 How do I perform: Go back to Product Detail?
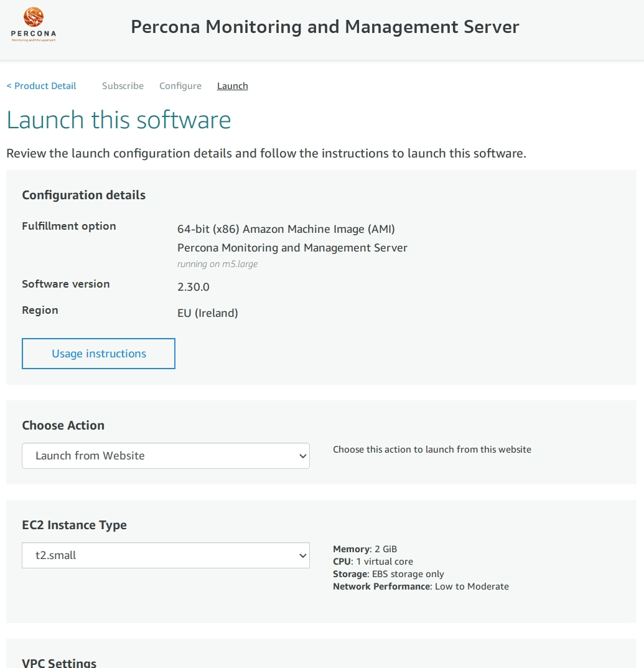click(x=40, y=86)
